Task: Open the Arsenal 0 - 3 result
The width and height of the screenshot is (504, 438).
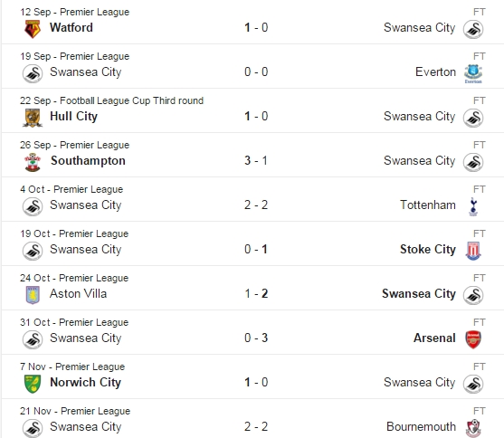Action: click(256, 338)
